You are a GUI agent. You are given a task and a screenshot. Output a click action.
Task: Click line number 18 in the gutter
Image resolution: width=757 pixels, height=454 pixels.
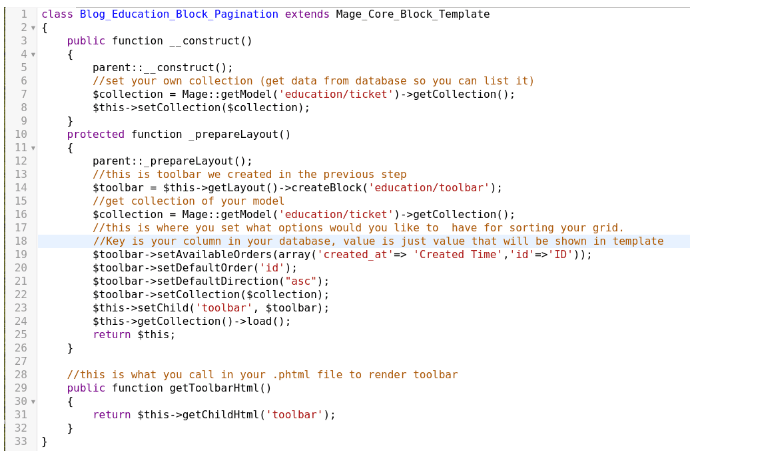pos(22,241)
